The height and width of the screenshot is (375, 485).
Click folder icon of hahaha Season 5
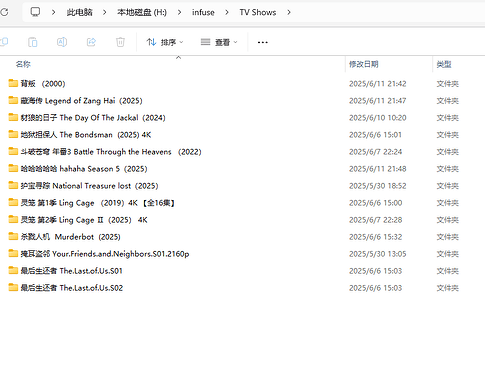13,168
